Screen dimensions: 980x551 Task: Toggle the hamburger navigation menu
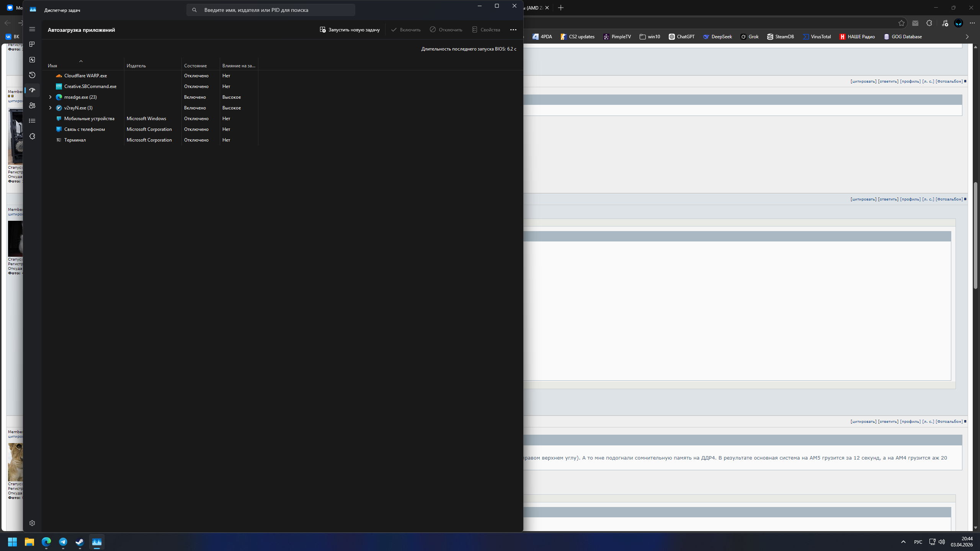(x=32, y=29)
